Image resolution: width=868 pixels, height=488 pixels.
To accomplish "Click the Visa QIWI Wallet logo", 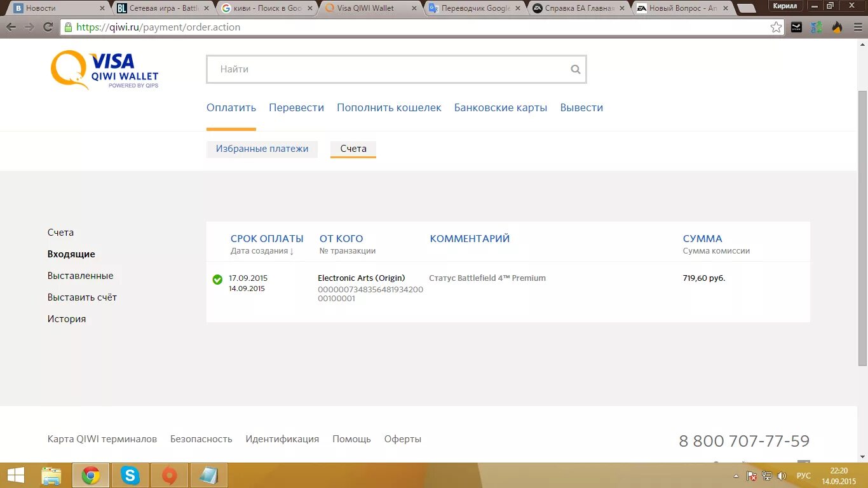I will 104,70.
